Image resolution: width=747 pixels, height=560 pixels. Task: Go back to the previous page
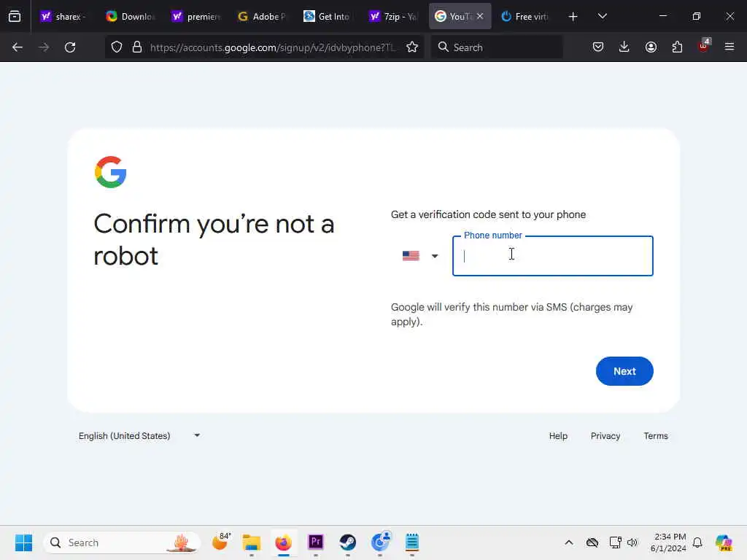pyautogui.click(x=18, y=47)
